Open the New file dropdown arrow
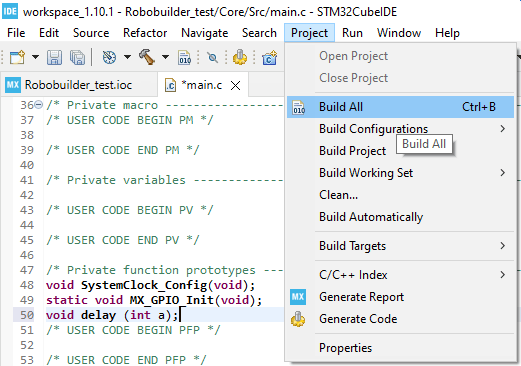Viewport: 521px width, 366px height. [x=35, y=57]
